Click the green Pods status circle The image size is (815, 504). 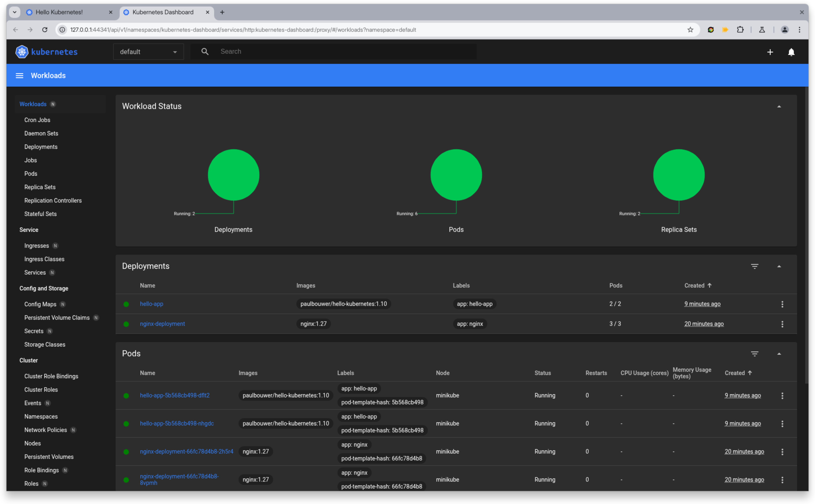456,175
